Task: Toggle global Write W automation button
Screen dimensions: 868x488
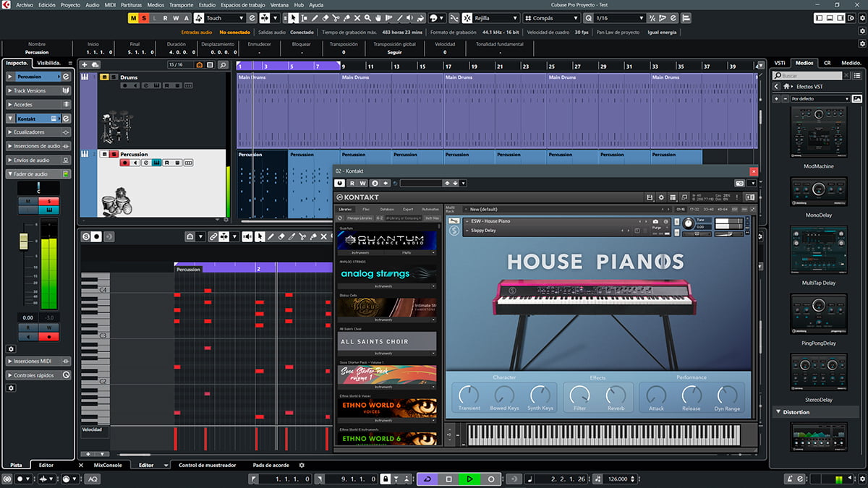Action: tap(176, 18)
